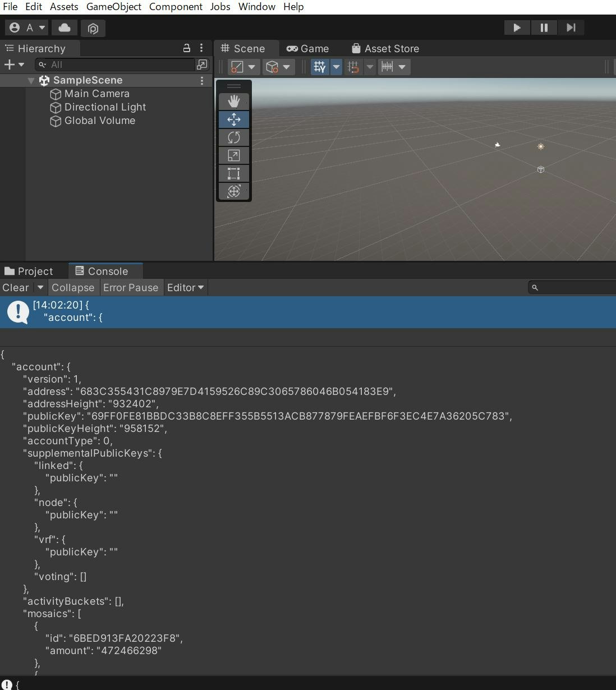Click the tool handle position pivot icon
The height and width of the screenshot is (690, 616).
click(237, 67)
